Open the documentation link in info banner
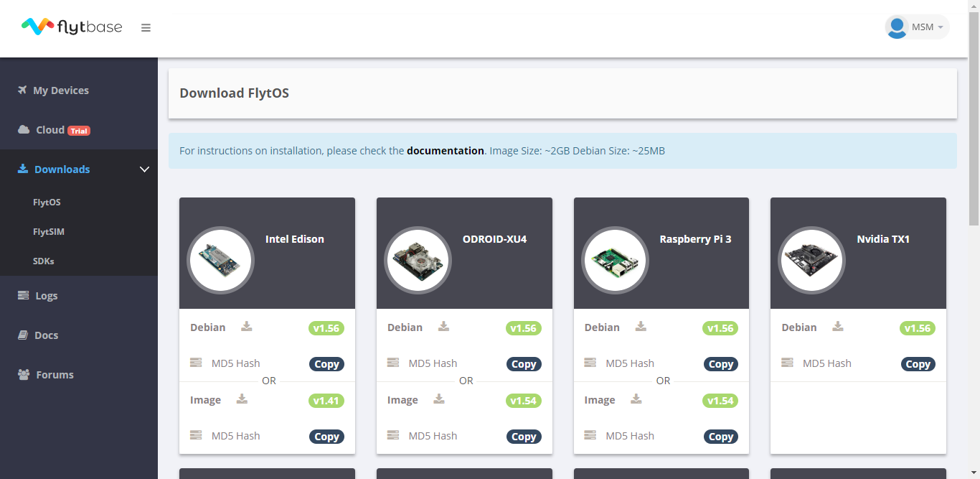Image resolution: width=980 pixels, height=479 pixels. coord(446,151)
